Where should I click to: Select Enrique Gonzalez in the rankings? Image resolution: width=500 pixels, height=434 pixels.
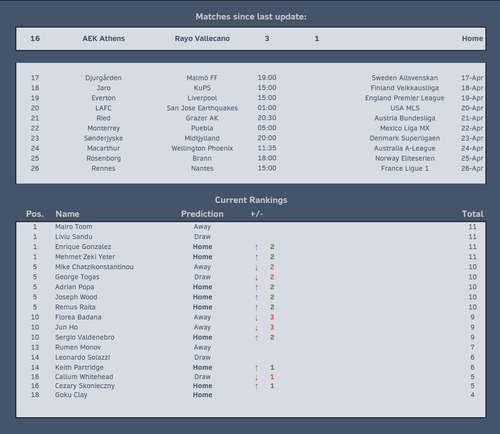point(83,247)
